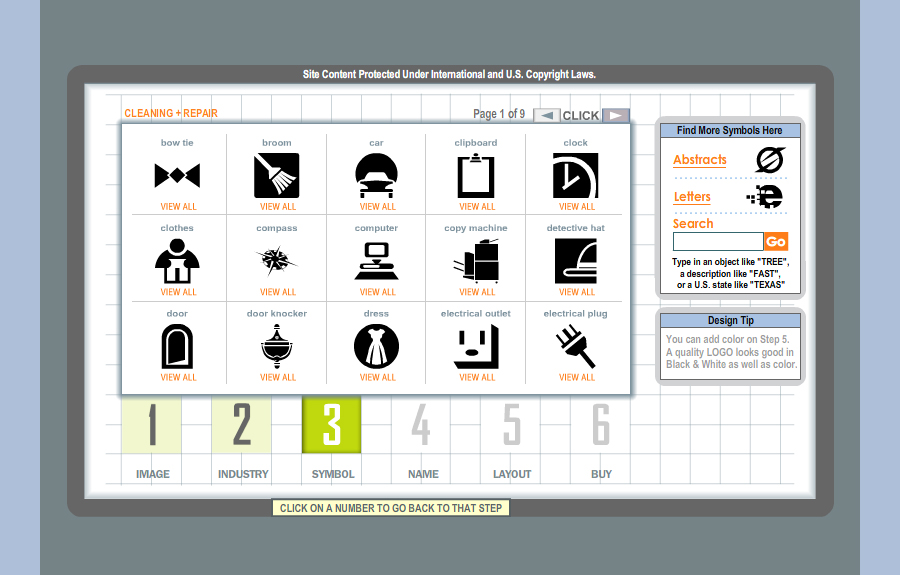
Task: Choose the compass symbol icon
Action: pyautogui.click(x=277, y=261)
